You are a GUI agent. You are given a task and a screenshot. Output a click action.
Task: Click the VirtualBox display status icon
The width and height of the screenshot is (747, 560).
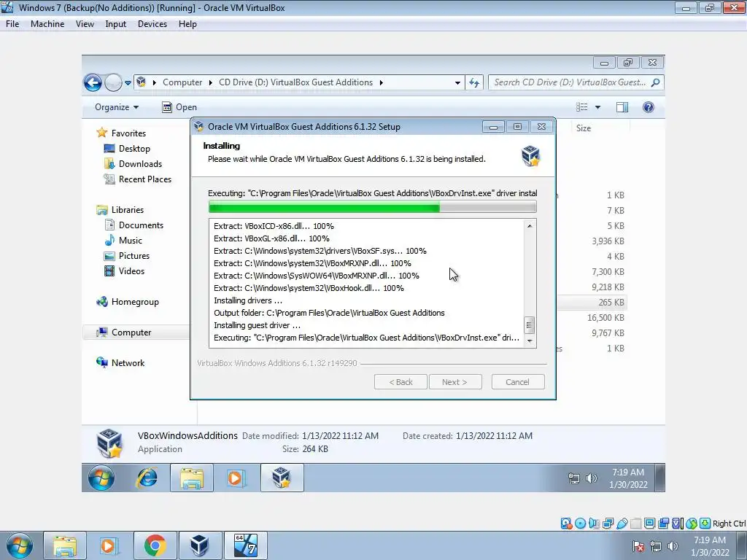tap(649, 524)
